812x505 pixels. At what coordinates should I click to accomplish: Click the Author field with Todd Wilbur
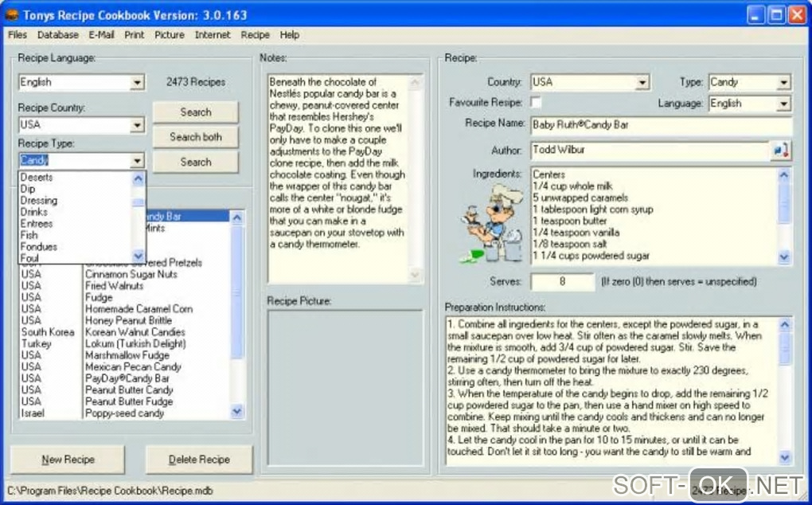click(x=650, y=151)
